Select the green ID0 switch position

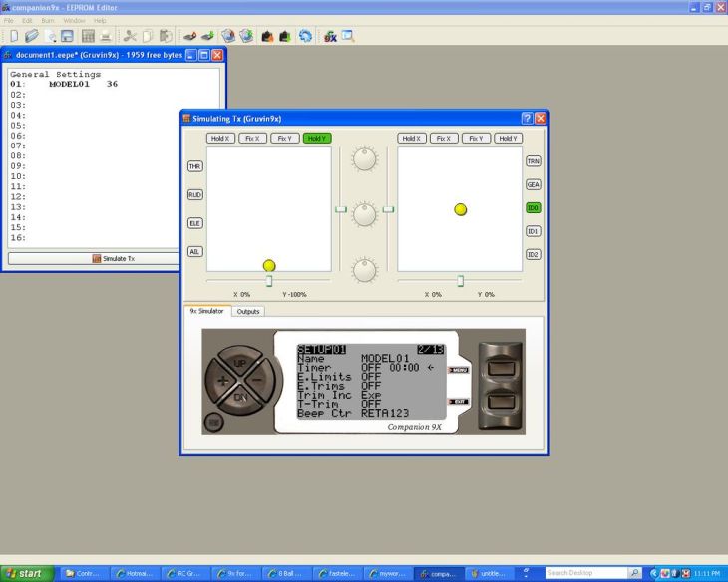point(533,208)
